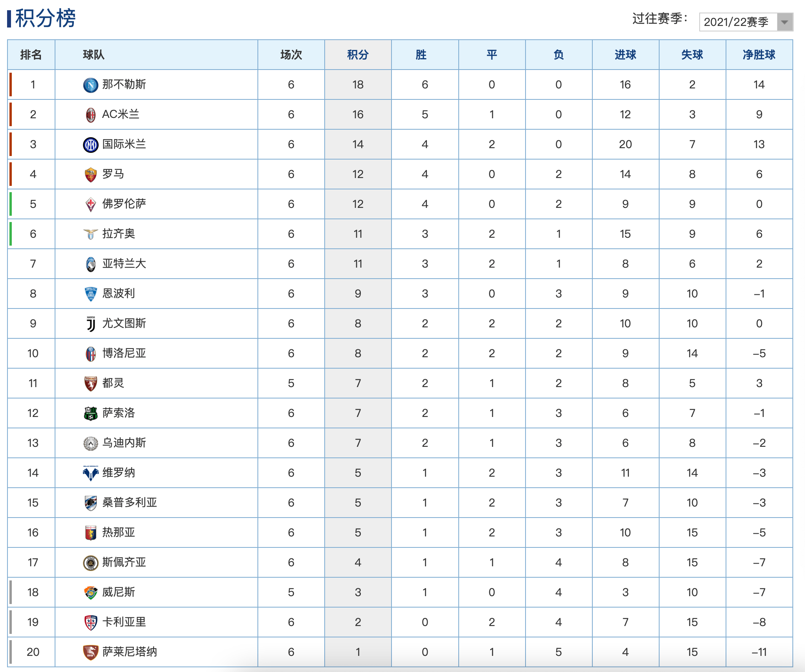Image resolution: width=805 pixels, height=672 pixels.
Task: Click the Sampdoria club crest icon
Action: (91, 503)
